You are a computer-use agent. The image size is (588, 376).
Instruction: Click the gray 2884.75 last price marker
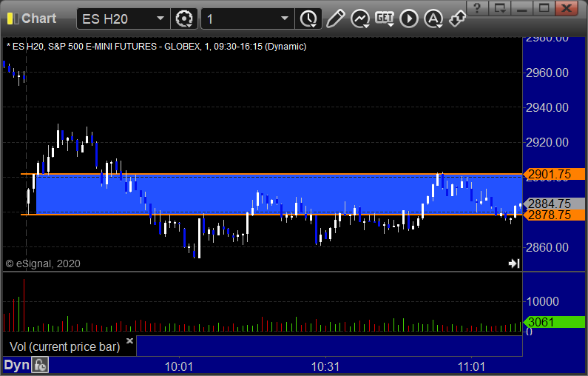(x=555, y=204)
